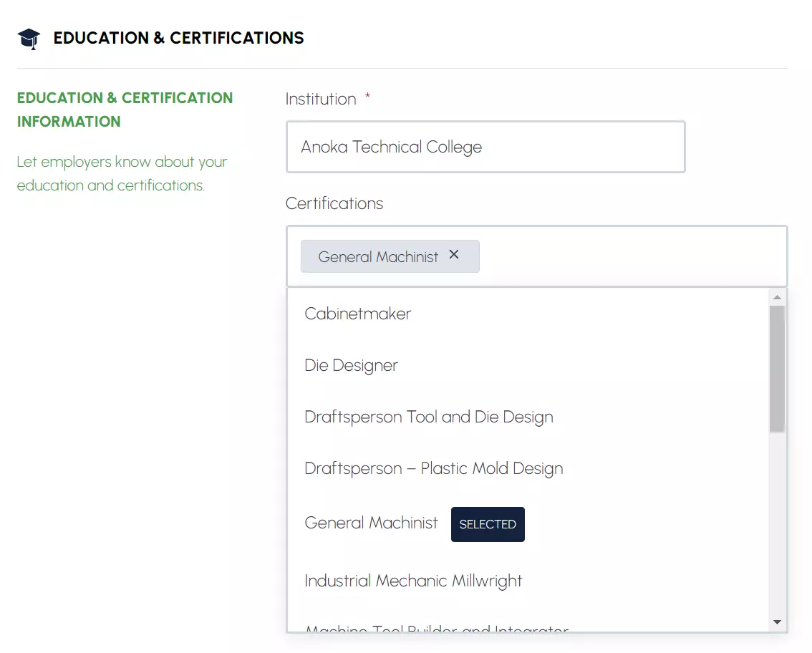812x653 pixels.
Task: Deselect General Machinist in dropdown list
Action: tap(528, 523)
